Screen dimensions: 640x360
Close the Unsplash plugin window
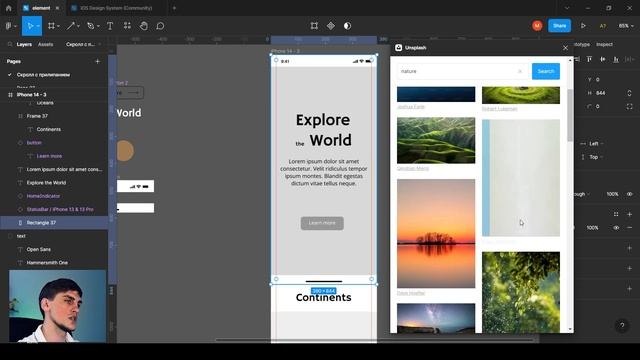565,48
